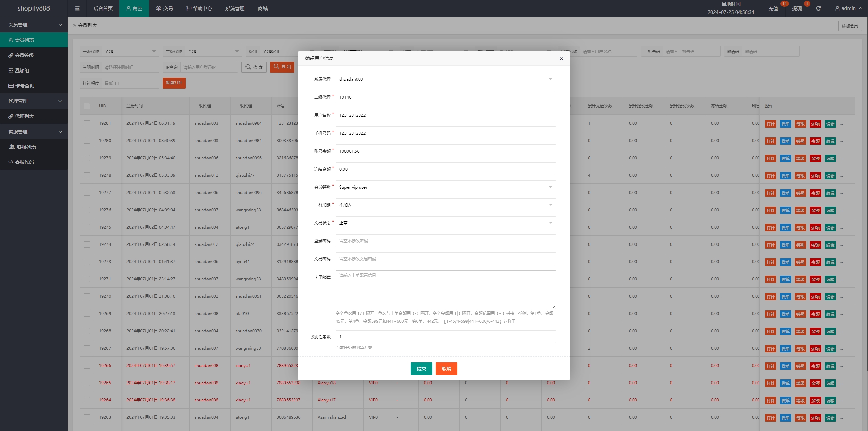
Task: Click the 角色 tab icon in navigation
Action: tap(129, 8)
